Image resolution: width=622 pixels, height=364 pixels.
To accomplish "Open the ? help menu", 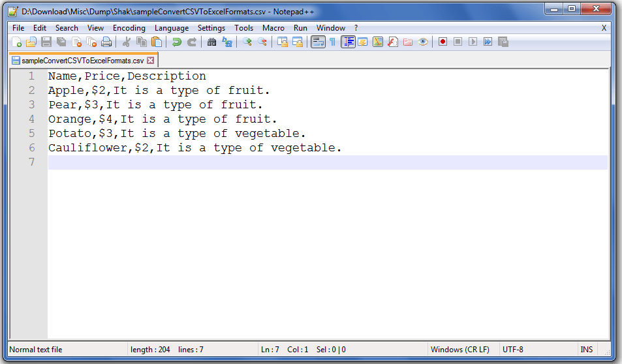I will 356,28.
